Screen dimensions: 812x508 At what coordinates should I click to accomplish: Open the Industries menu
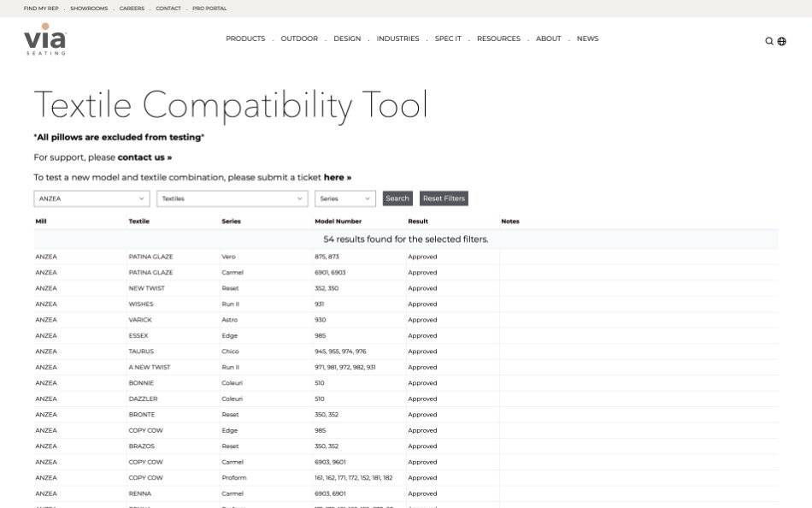(397, 38)
